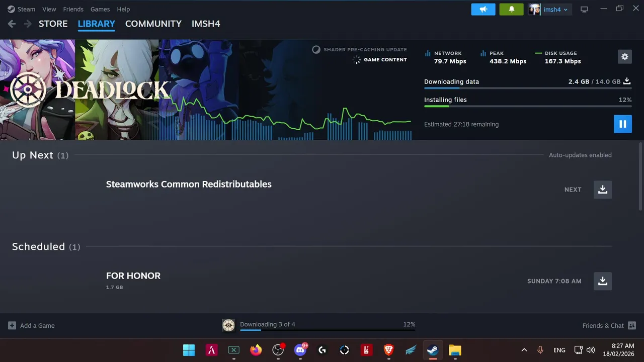
Task: Download Steamworks Common Redistributables now
Action: tap(603, 190)
